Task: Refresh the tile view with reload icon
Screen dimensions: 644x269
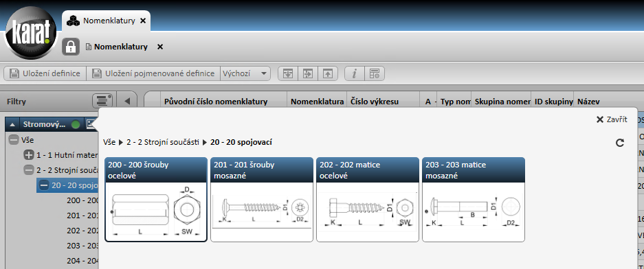Action: coord(620,143)
